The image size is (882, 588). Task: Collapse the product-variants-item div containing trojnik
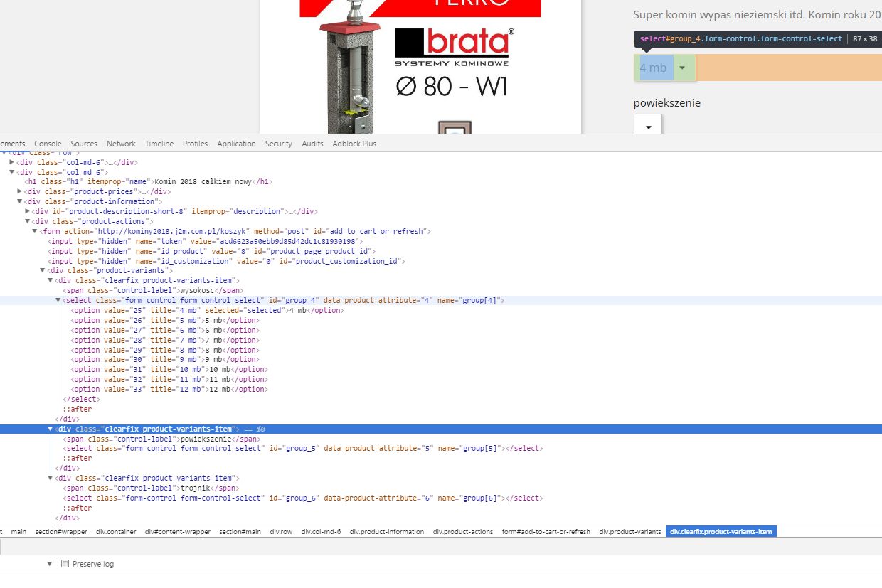[x=51, y=479]
